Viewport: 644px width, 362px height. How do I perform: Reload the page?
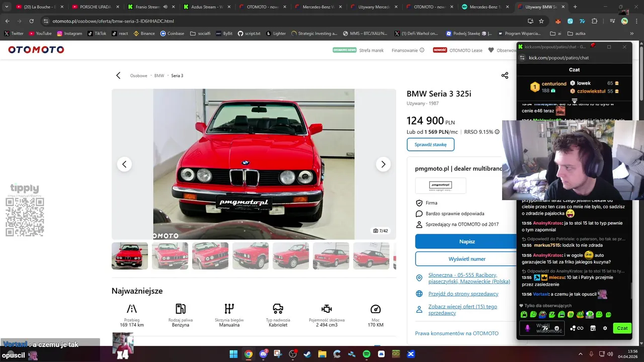click(31, 21)
